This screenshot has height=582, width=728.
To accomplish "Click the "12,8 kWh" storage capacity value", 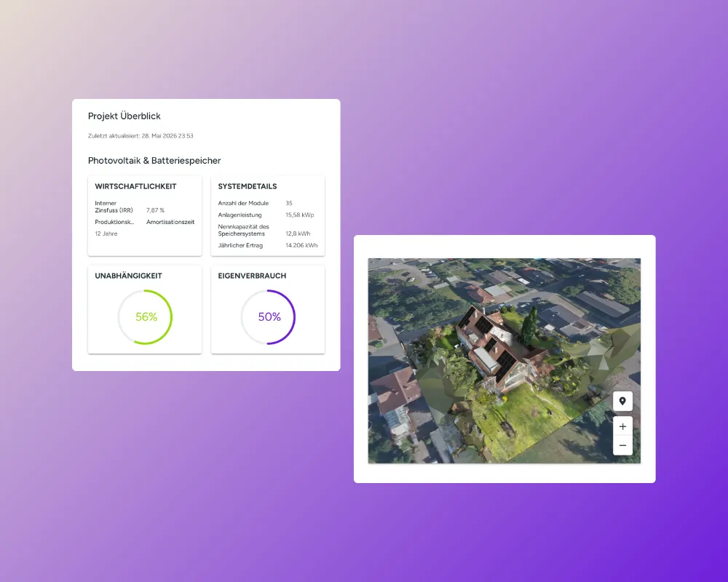I will point(298,234).
